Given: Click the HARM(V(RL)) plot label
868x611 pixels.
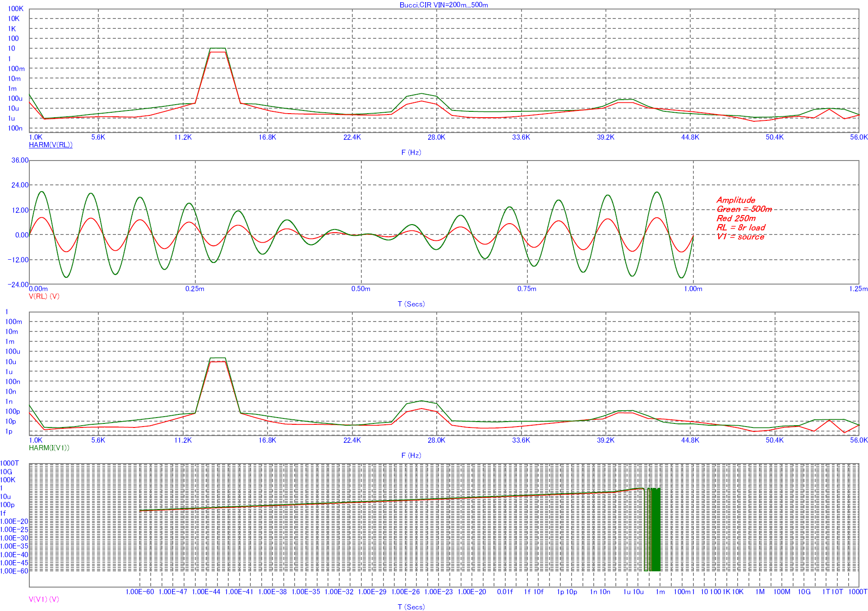Looking at the screenshot, I should (x=51, y=145).
